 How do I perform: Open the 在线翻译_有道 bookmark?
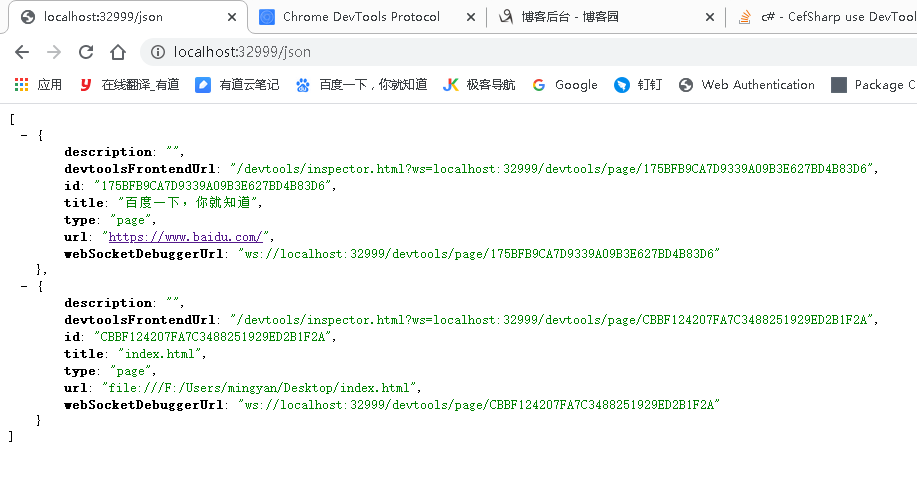point(140,85)
